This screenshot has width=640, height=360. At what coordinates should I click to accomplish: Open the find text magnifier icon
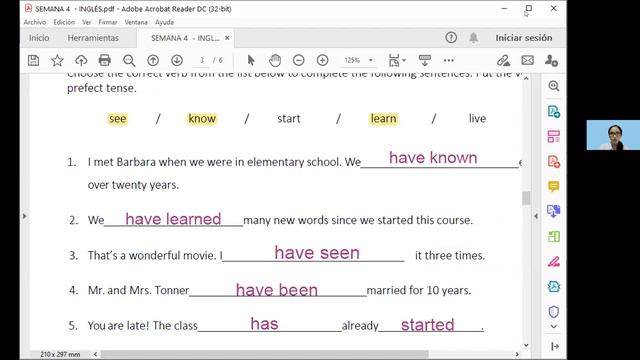129,60
